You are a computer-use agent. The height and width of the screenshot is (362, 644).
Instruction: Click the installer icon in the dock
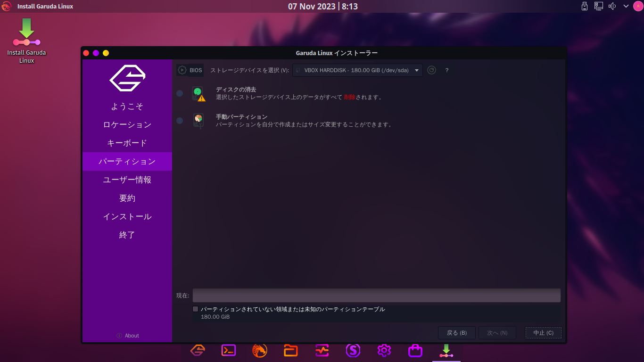(x=446, y=351)
